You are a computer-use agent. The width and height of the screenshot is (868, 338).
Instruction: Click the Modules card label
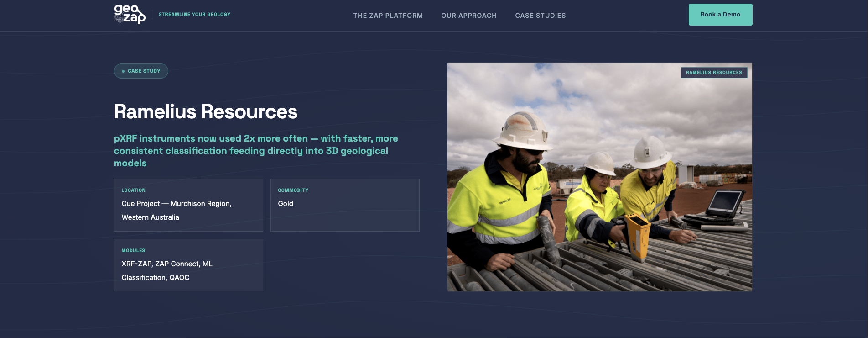pyautogui.click(x=133, y=250)
